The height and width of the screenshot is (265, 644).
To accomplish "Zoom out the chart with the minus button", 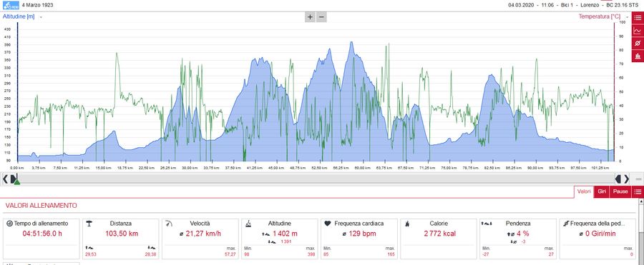I will click(321, 17).
